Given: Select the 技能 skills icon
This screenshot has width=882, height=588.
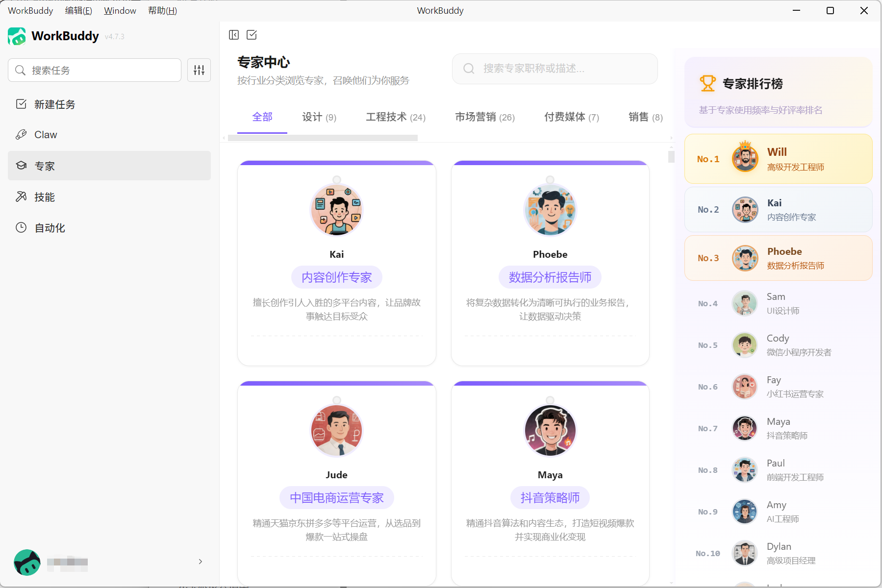Looking at the screenshot, I should 21,197.
